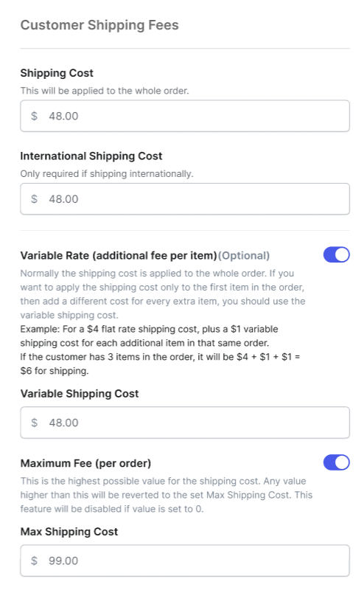Click the Shipping Cost field label

click(x=57, y=73)
